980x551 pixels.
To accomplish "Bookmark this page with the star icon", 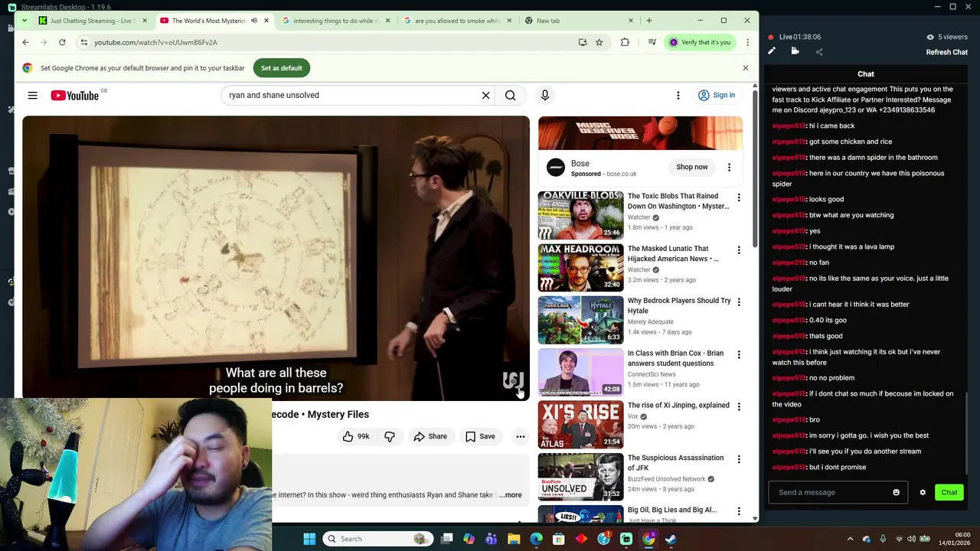I will pyautogui.click(x=599, y=42).
